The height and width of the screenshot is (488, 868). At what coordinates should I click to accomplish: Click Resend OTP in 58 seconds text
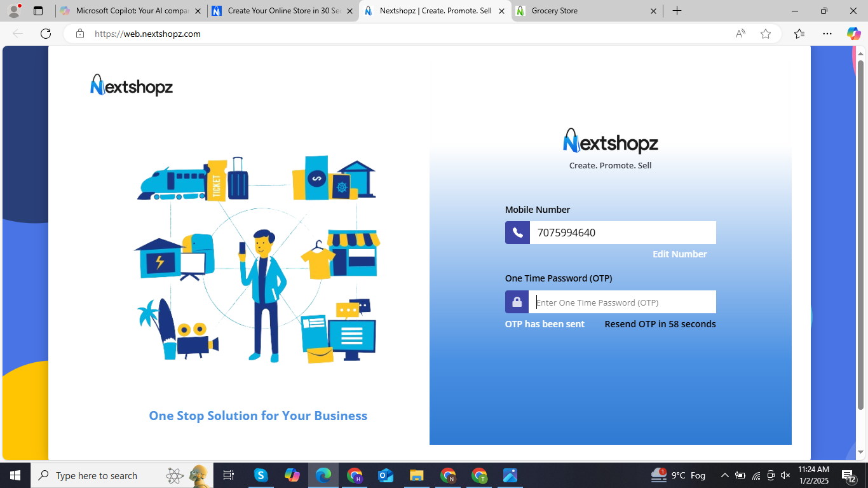[660, 324]
